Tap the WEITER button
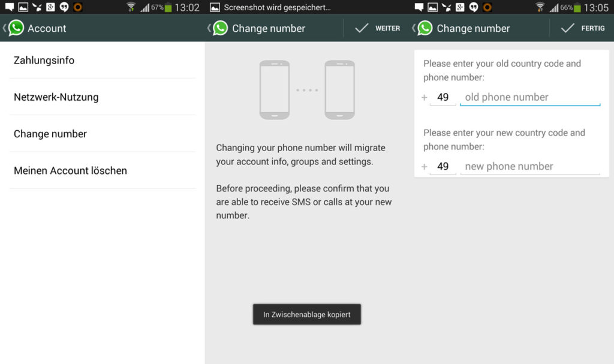This screenshot has width=614, height=364. click(x=377, y=28)
